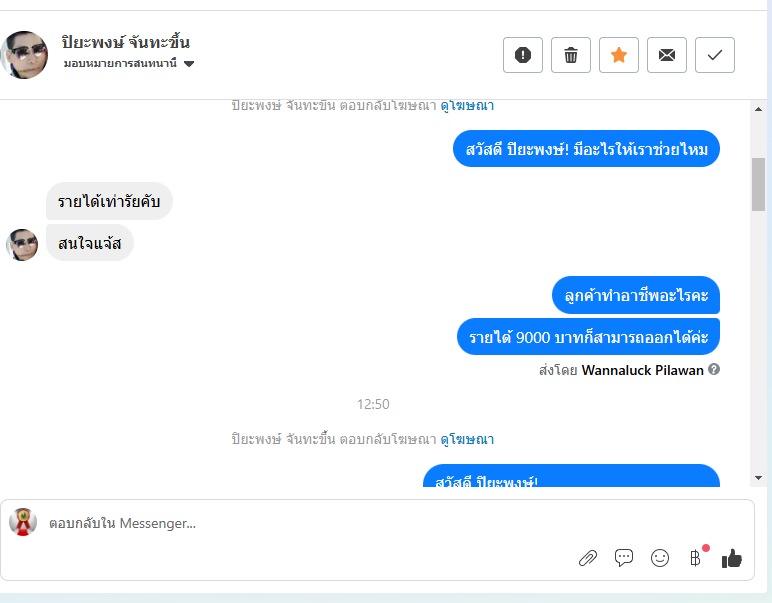772x603 pixels.
Task: Attach a file using paperclip icon
Action: 588,558
